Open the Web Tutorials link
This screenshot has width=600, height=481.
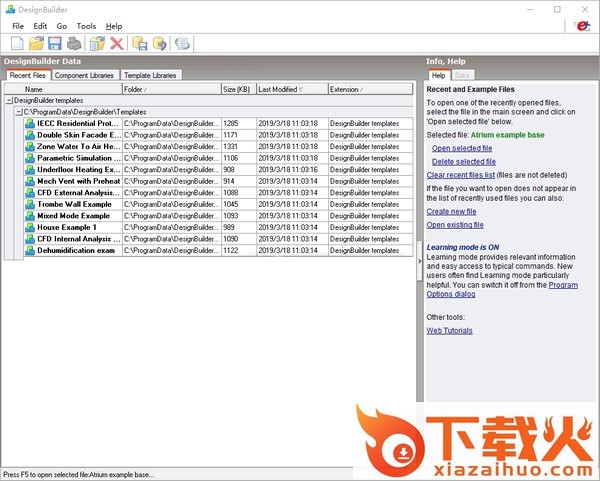point(449,330)
